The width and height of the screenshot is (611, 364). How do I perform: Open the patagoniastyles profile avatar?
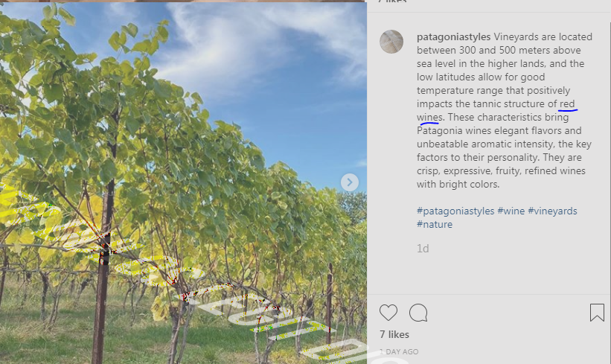(x=391, y=42)
